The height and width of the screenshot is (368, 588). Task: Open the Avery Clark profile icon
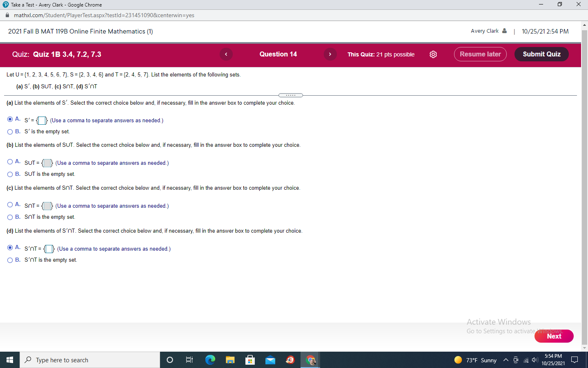click(x=505, y=31)
